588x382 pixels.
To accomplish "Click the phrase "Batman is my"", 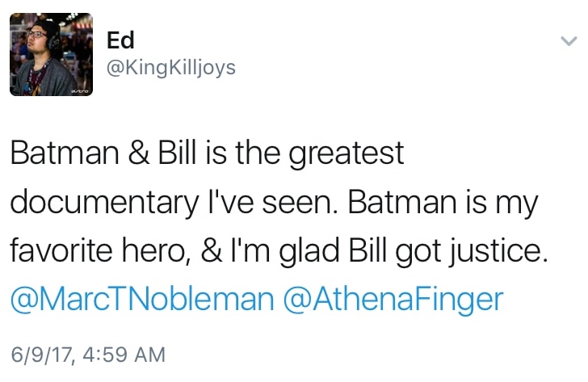I will [x=443, y=203].
